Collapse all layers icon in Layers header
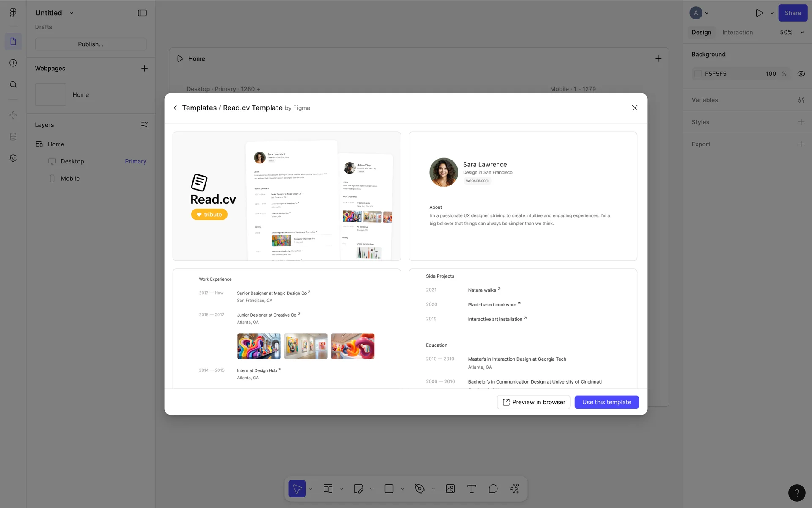This screenshot has height=508, width=812. [x=144, y=125]
